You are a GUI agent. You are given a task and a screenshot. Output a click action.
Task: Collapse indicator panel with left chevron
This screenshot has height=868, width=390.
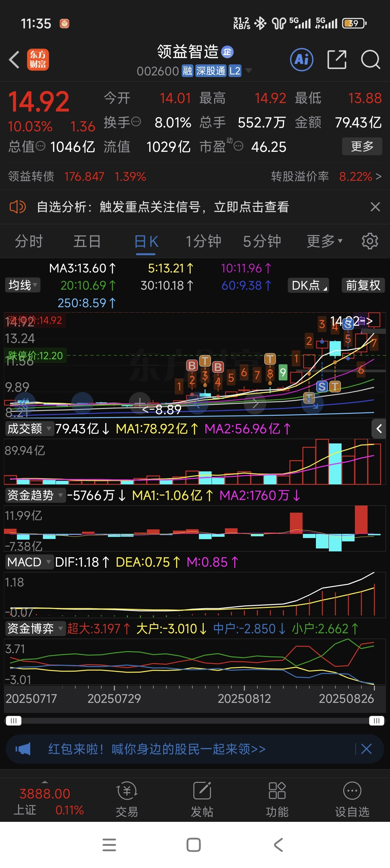[379, 428]
